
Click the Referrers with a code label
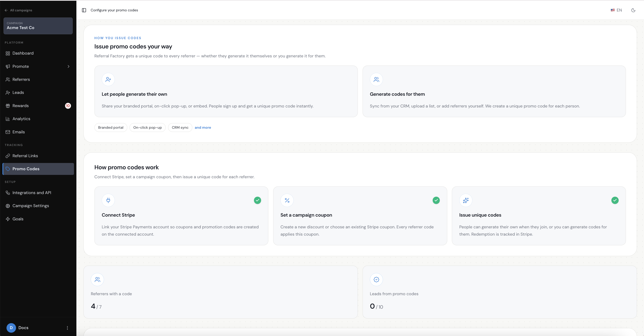pos(111,294)
